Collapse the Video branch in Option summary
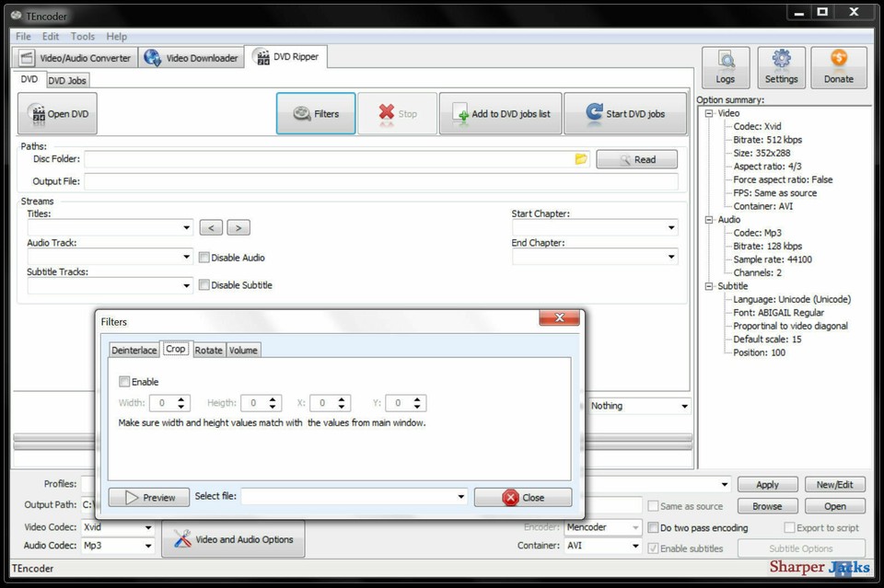Screen dimensions: 884x588 707,112
